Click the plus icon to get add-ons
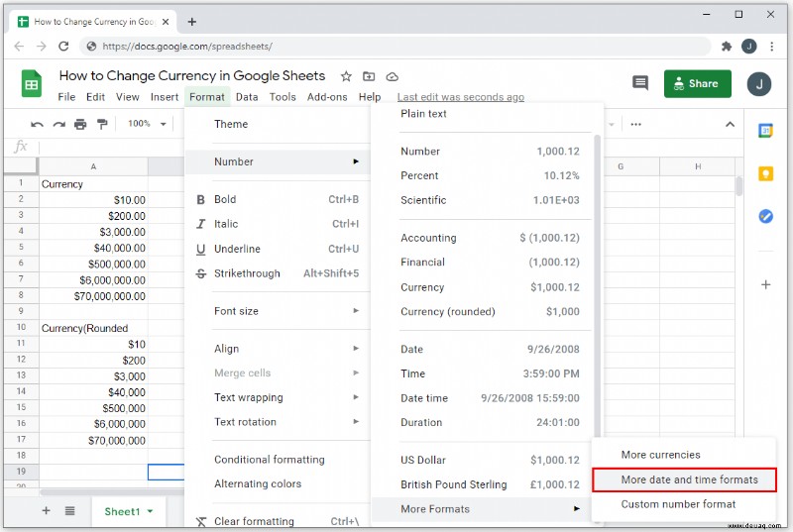 (x=765, y=285)
